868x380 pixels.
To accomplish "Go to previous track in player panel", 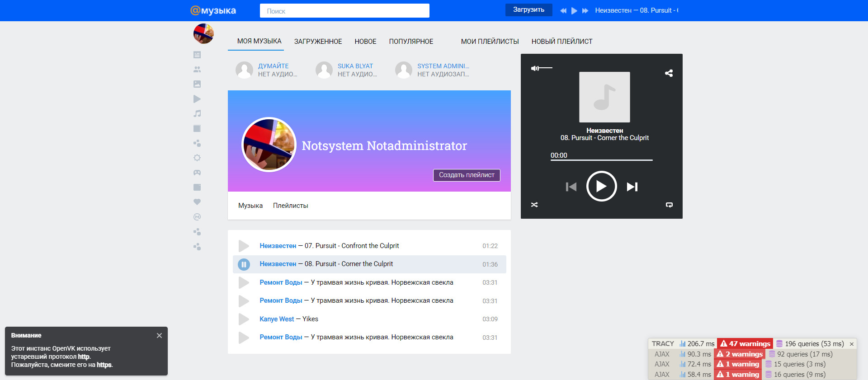I will click(571, 187).
